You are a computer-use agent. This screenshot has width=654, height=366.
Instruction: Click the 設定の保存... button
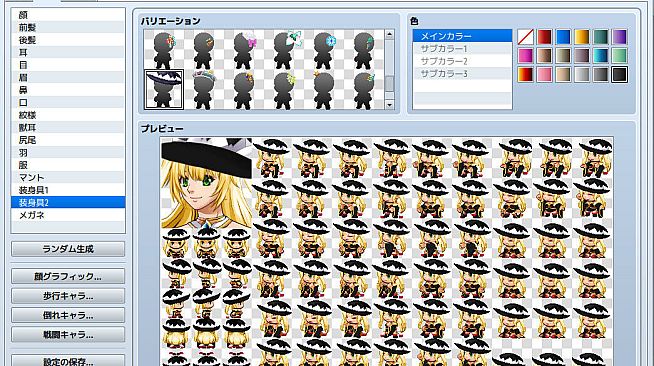68,361
